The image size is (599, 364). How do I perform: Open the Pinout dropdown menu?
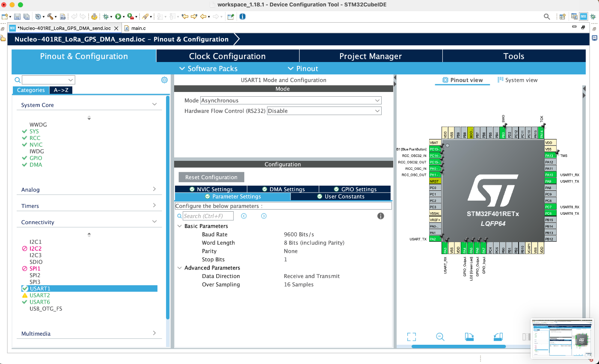pyautogui.click(x=303, y=68)
